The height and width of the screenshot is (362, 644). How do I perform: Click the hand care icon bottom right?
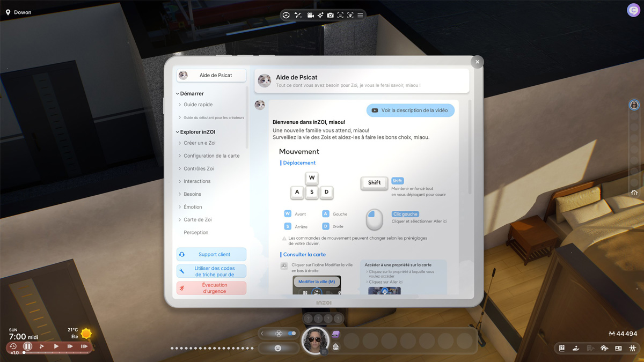click(576, 348)
